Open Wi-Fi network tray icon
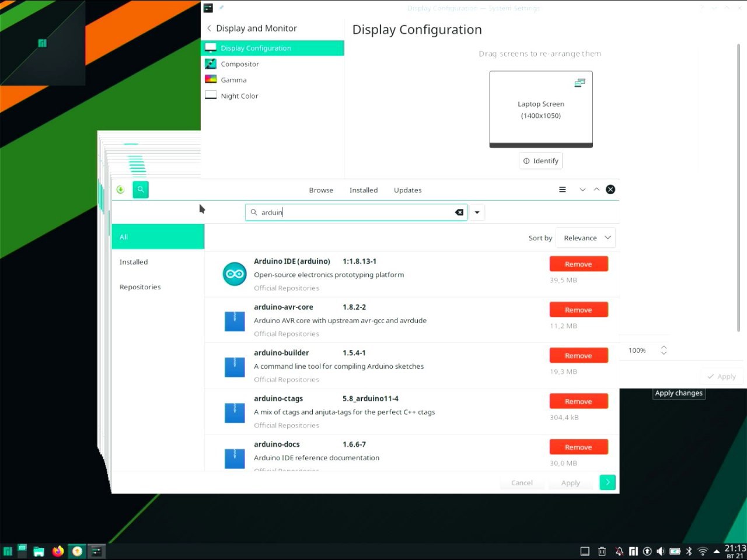 pyautogui.click(x=703, y=551)
